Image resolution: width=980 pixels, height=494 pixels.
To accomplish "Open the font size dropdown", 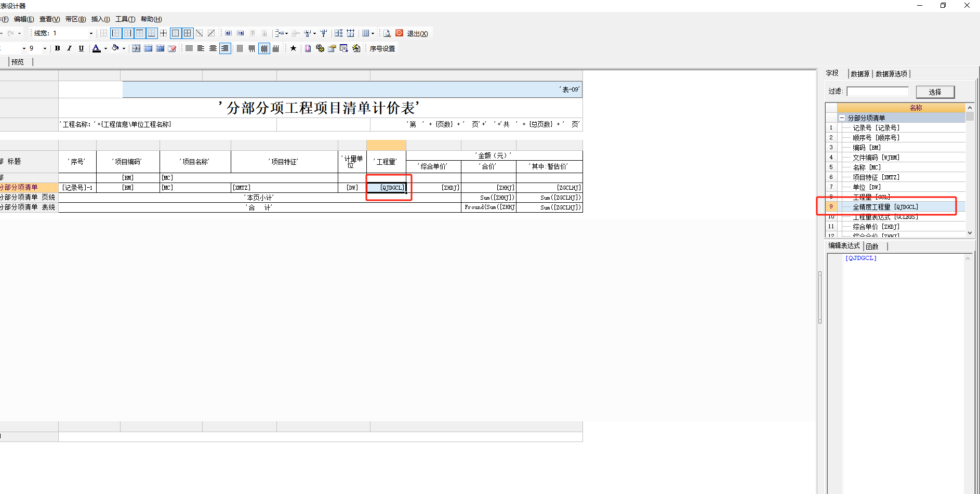I will point(45,48).
